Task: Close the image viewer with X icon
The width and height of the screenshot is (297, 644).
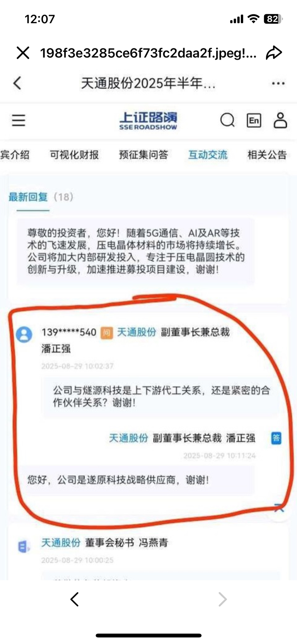Action: tap(23, 53)
